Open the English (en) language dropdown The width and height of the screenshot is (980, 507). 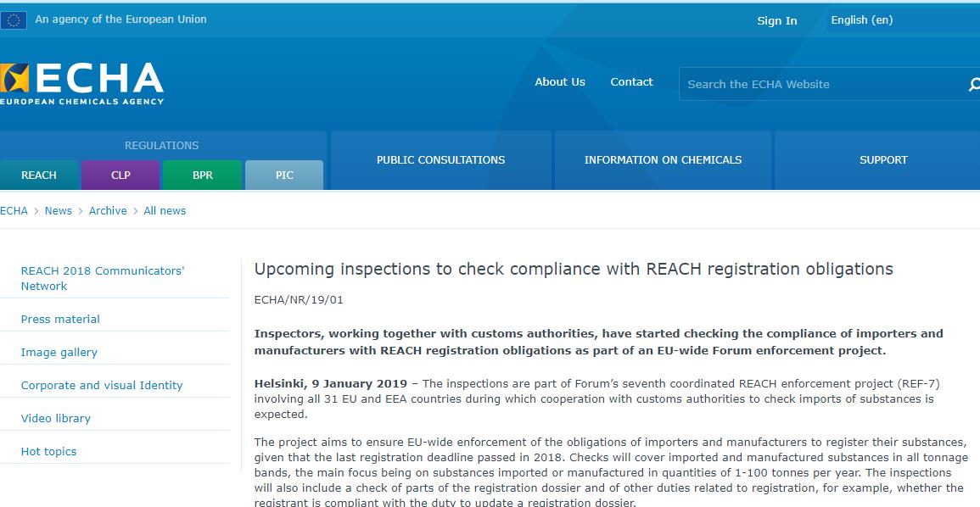point(899,20)
